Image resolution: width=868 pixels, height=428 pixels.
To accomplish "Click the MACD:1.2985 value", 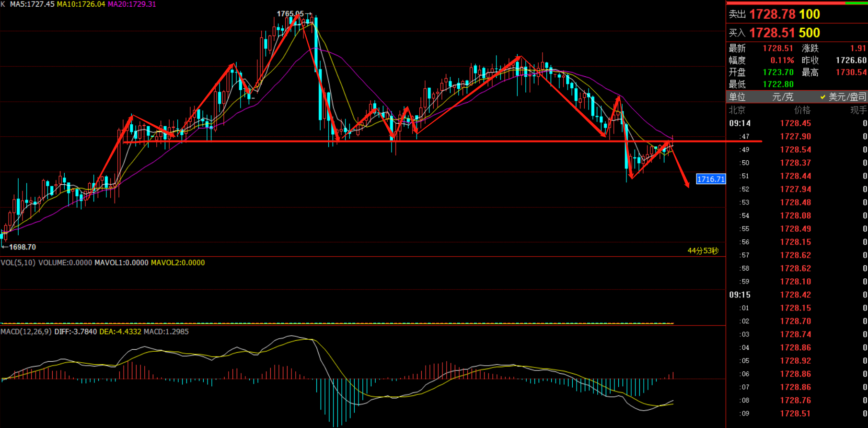I will 166,332.
